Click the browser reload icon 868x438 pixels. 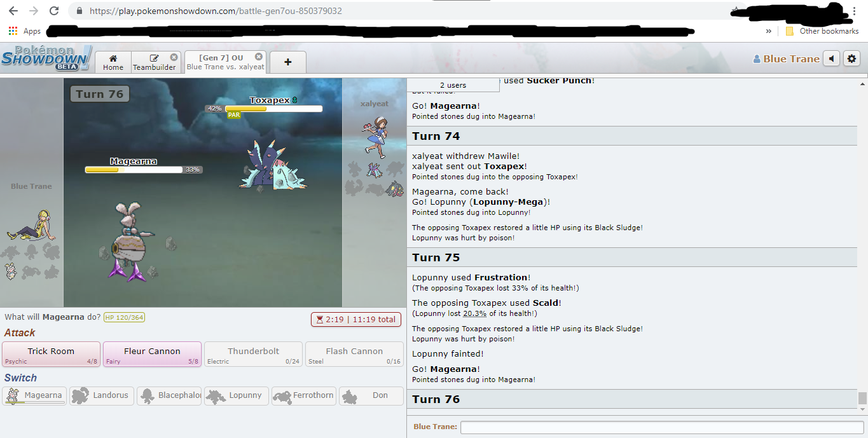(54, 11)
